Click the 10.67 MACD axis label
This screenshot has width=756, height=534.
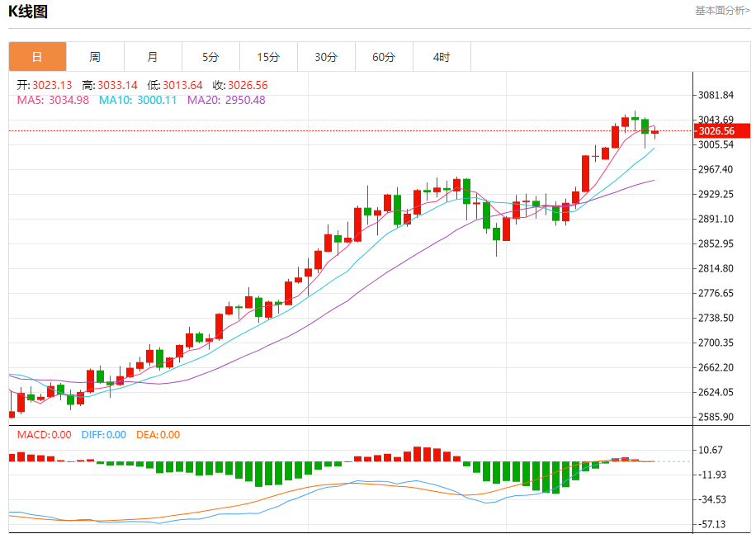coord(711,450)
